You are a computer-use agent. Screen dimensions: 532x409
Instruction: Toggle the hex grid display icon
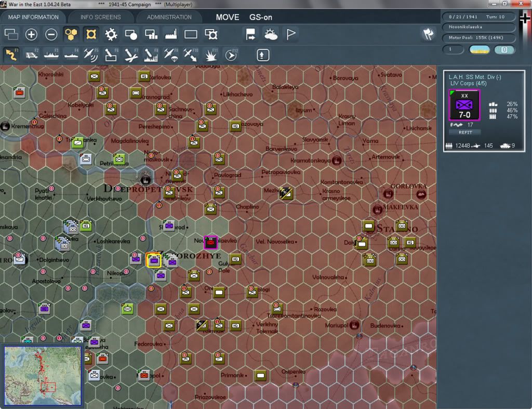71,34
